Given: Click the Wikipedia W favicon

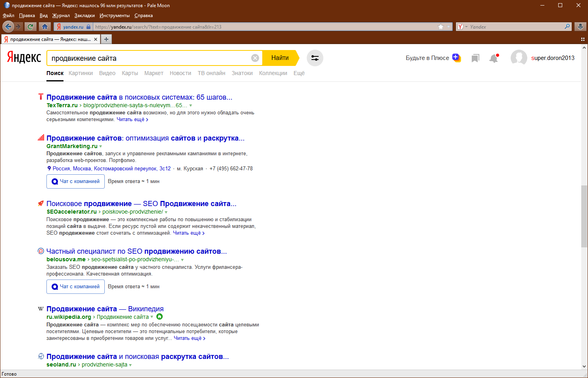Looking at the screenshot, I should (x=40, y=309).
